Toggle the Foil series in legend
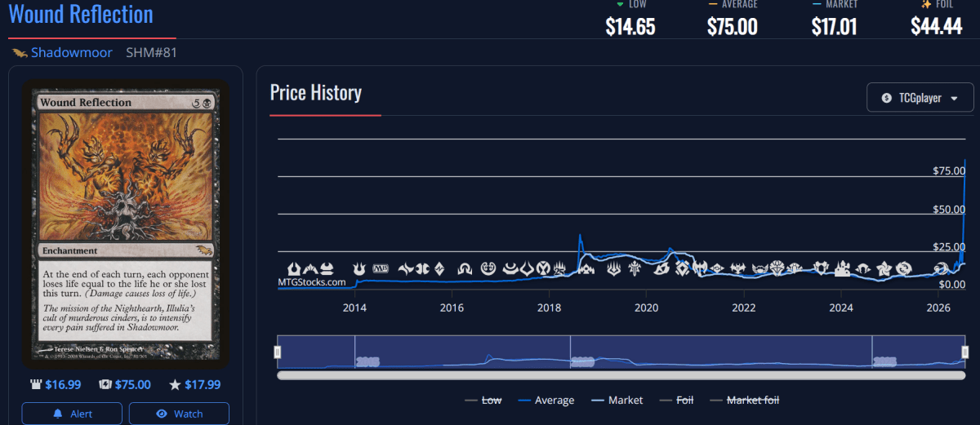Image resolution: width=980 pixels, height=425 pixels. pos(676,400)
